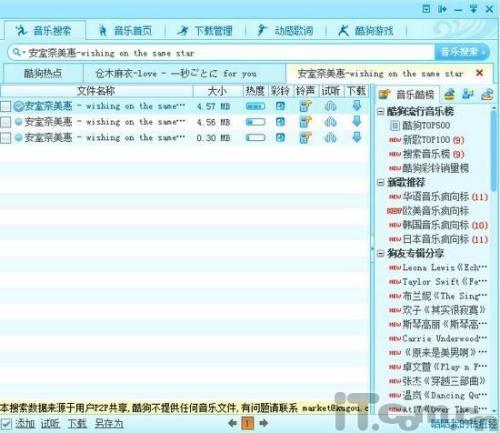Image resolution: width=500 pixels, height=433 pixels.
Task: Open 酷狗TOP500 chart in the sidebar
Action: [x=426, y=126]
